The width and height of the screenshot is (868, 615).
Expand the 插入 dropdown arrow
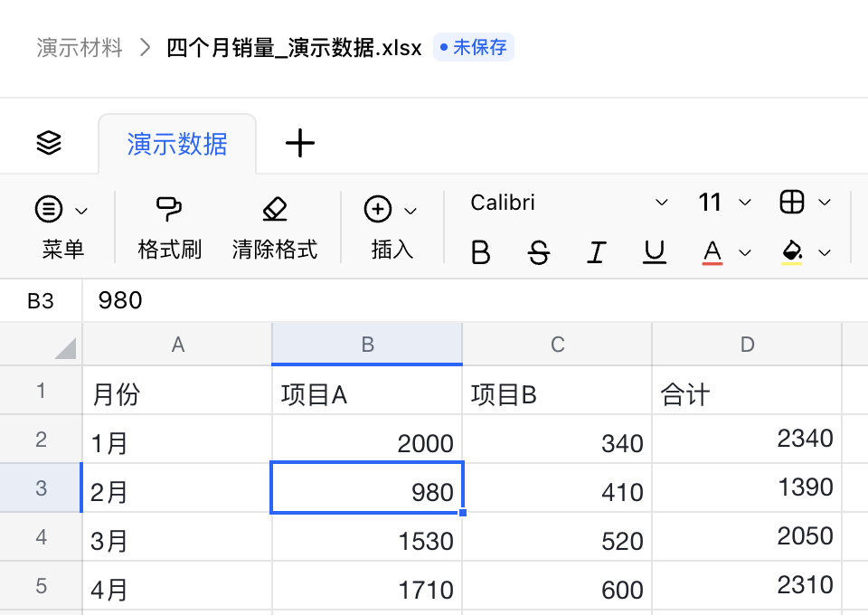(410, 211)
